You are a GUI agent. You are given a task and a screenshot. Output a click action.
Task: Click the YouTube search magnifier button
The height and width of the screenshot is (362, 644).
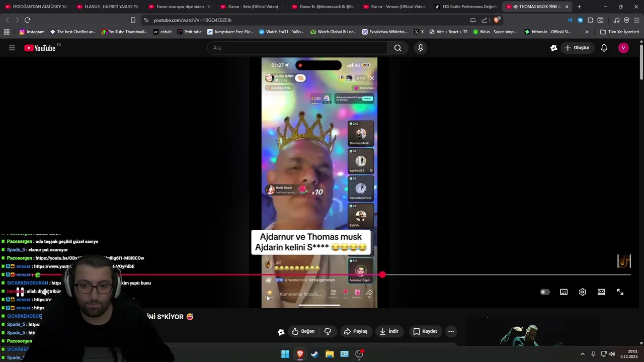point(397,48)
